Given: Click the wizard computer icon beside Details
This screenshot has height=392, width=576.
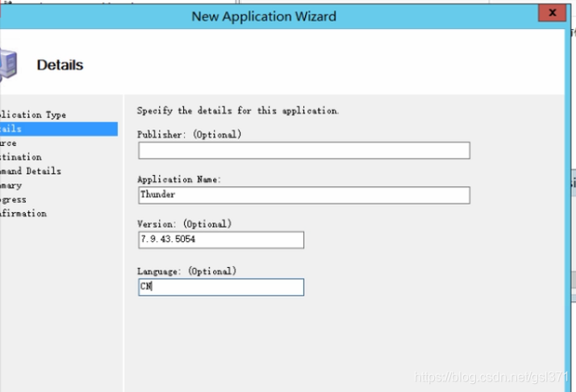Looking at the screenshot, I should 8,65.
